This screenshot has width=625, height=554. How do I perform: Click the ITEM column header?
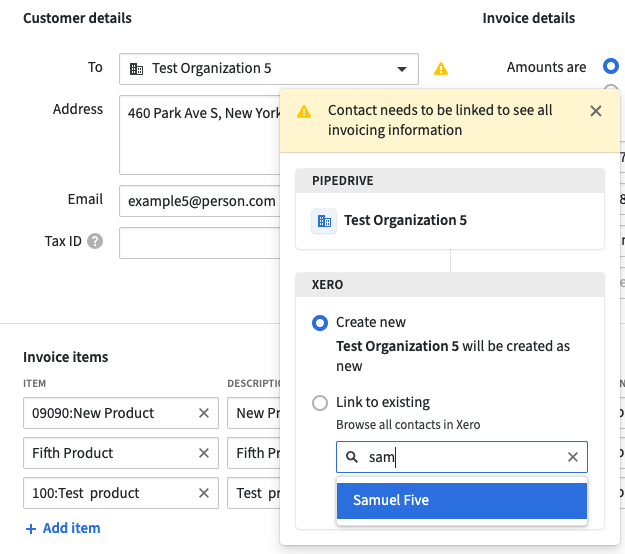coord(34,383)
